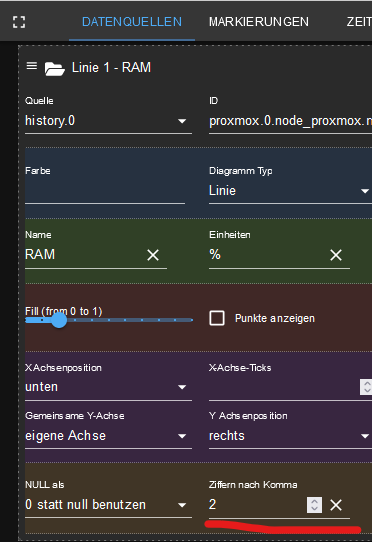
Task: Open the Diagramm Typ Linie dropdown
Action: click(x=290, y=191)
